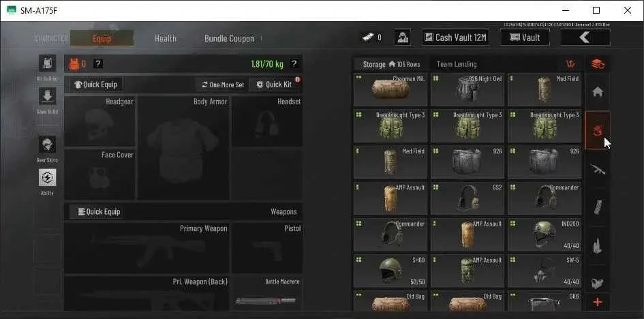
Task: Click the One More Set button
Action: [x=223, y=85]
